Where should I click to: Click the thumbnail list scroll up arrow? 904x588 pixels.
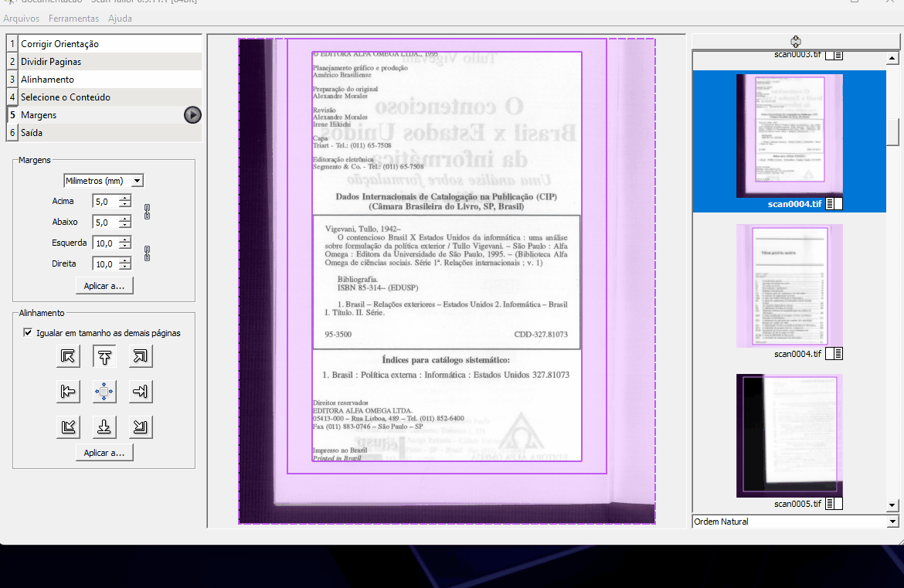(892, 58)
